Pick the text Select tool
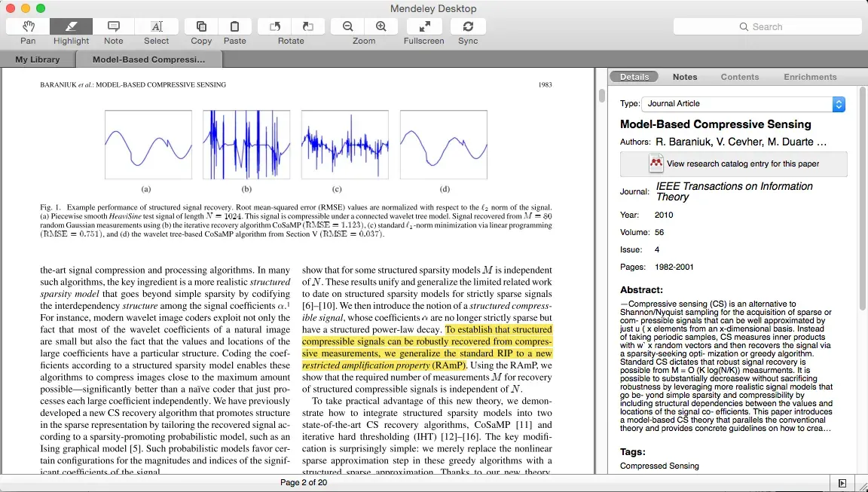Screen dimensions: 868x492 point(157,27)
